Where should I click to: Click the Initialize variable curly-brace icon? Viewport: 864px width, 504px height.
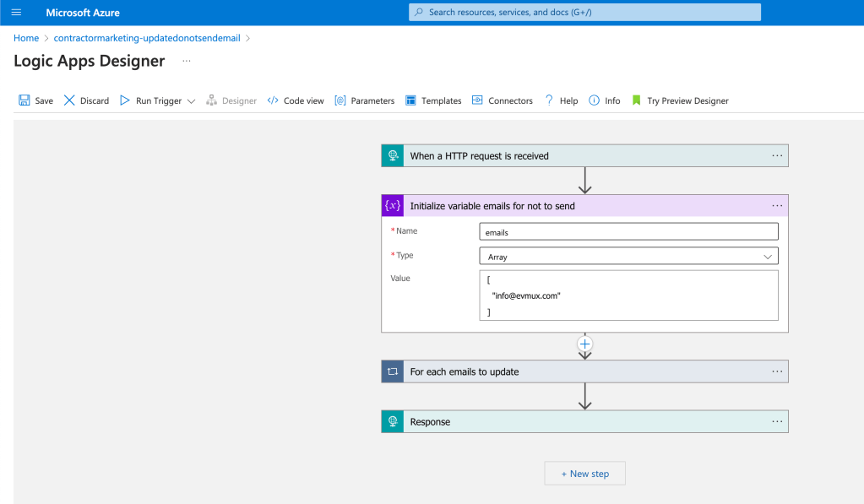[393, 206]
